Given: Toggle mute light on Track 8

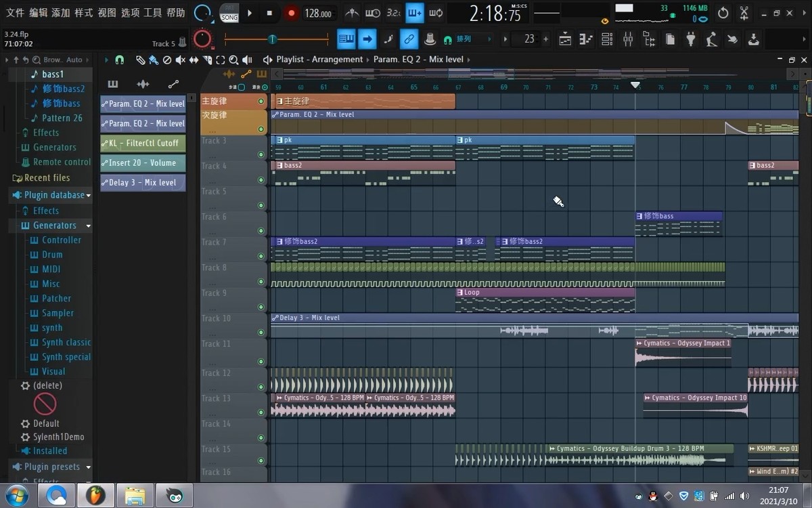Looking at the screenshot, I should [x=261, y=281].
